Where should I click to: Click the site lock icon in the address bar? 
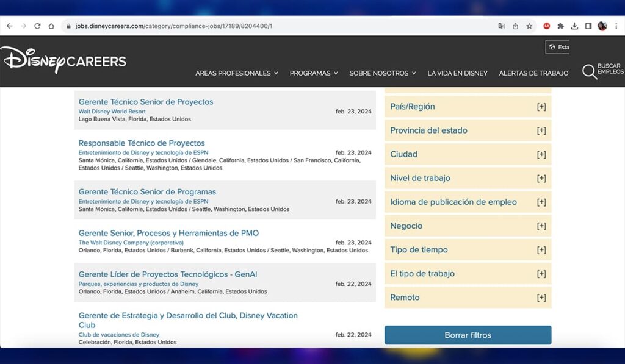(x=68, y=26)
